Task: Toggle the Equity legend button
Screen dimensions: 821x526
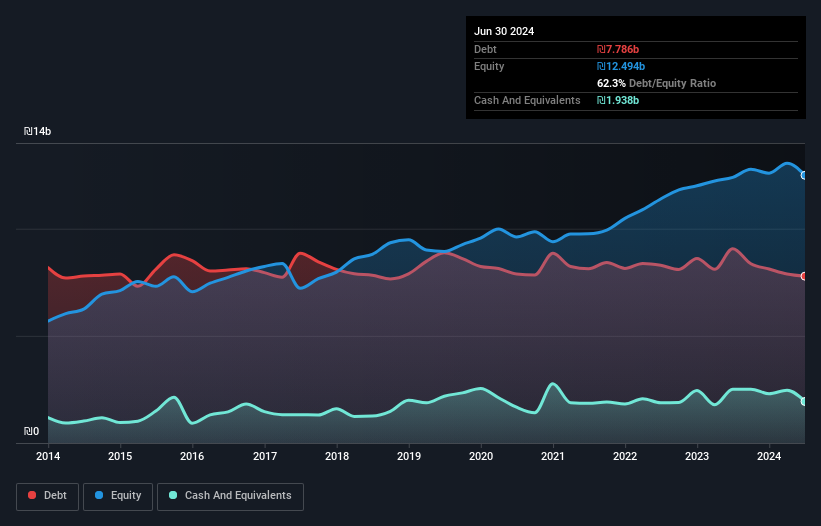Action: tap(118, 496)
